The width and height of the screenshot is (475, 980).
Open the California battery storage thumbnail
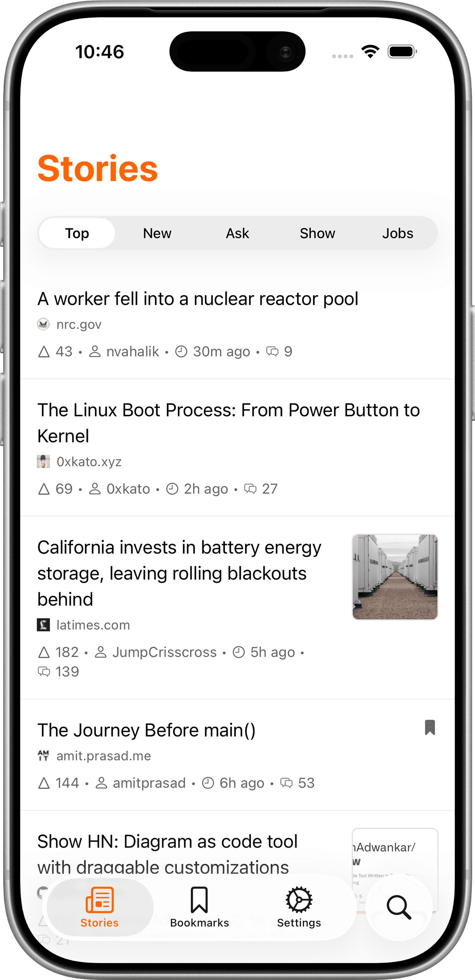[395, 577]
